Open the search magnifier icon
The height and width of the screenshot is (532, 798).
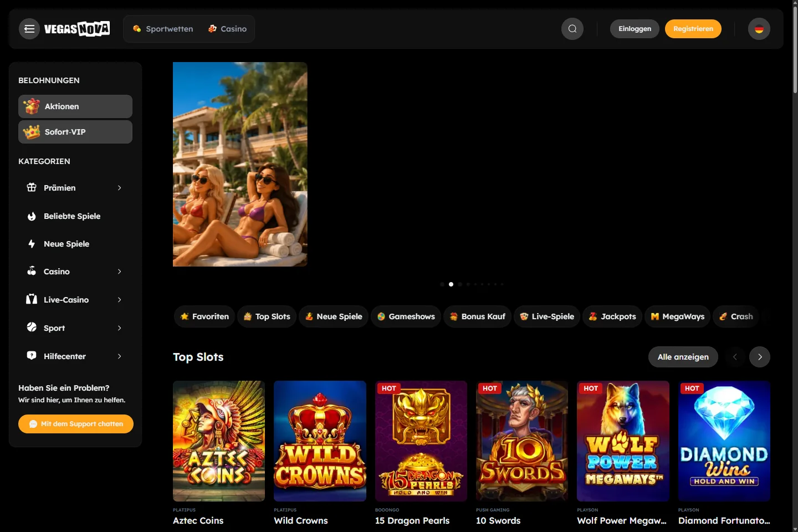tap(572, 29)
